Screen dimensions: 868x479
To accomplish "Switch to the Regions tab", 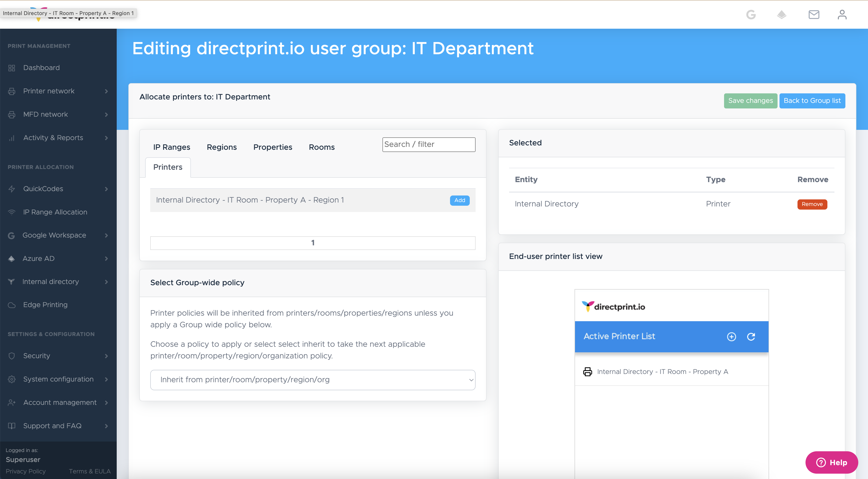I will pos(221,147).
